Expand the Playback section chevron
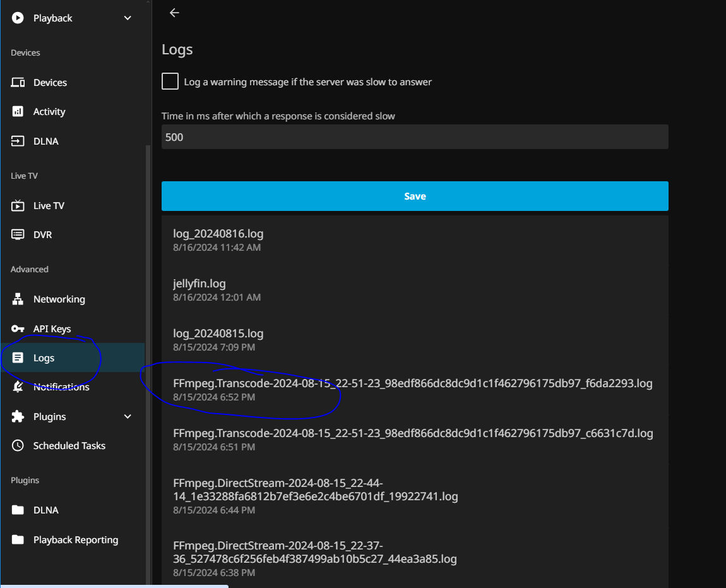Viewport: 726px width, 588px height. click(x=128, y=18)
